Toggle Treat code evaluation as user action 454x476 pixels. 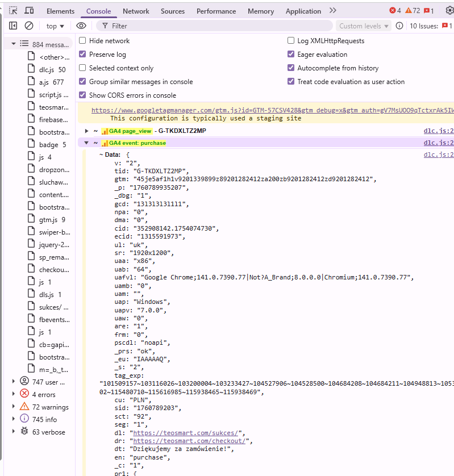coord(291,81)
